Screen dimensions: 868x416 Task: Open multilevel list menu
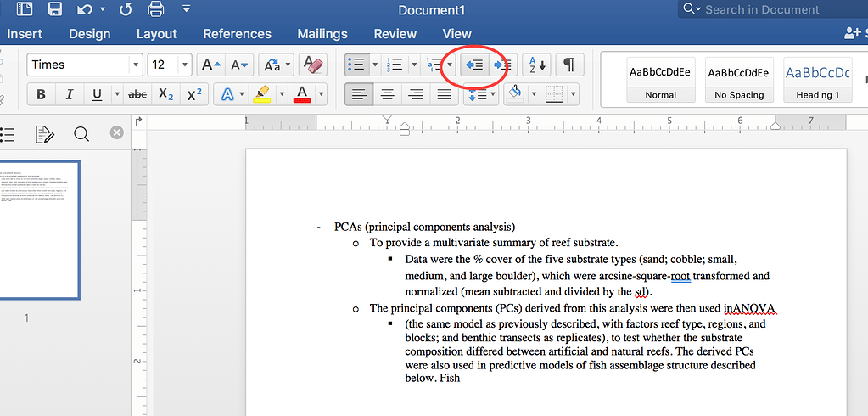pos(433,65)
